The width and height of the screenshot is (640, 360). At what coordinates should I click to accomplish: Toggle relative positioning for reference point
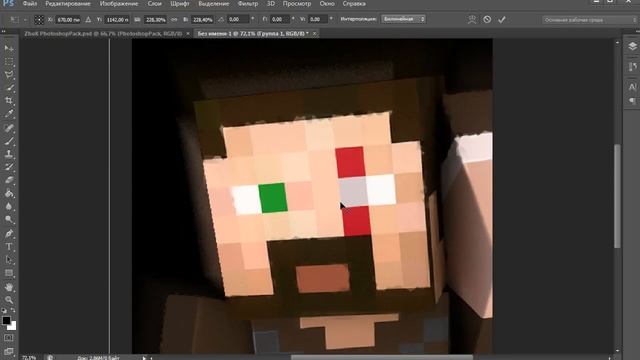(88, 20)
